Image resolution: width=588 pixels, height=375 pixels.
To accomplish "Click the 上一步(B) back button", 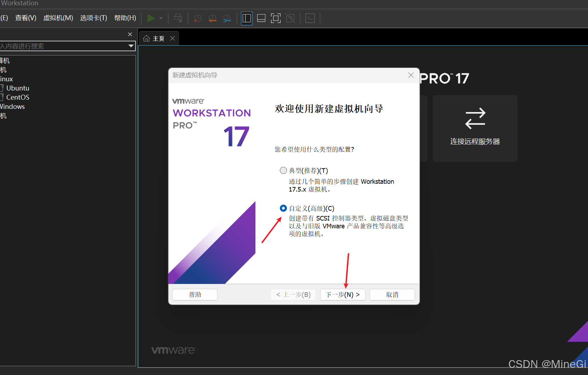I will click(293, 295).
